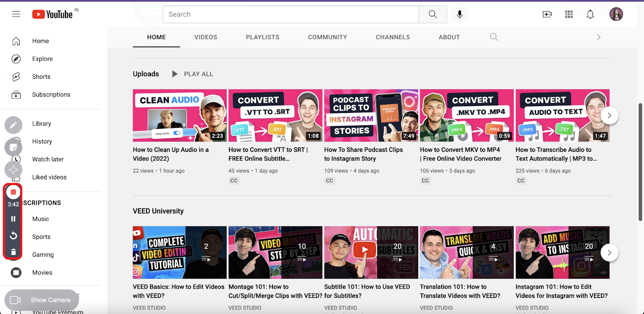Open Automatic Subtitles playlist thumbnail

pyautogui.click(x=371, y=252)
